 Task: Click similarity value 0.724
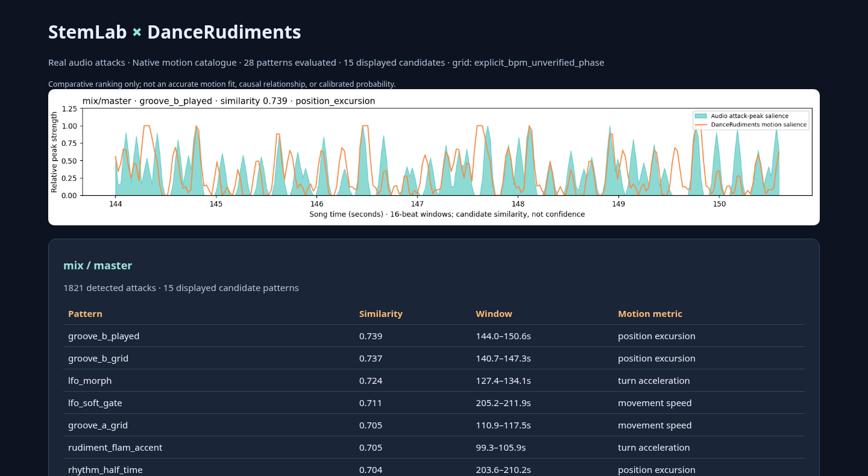coord(371,381)
